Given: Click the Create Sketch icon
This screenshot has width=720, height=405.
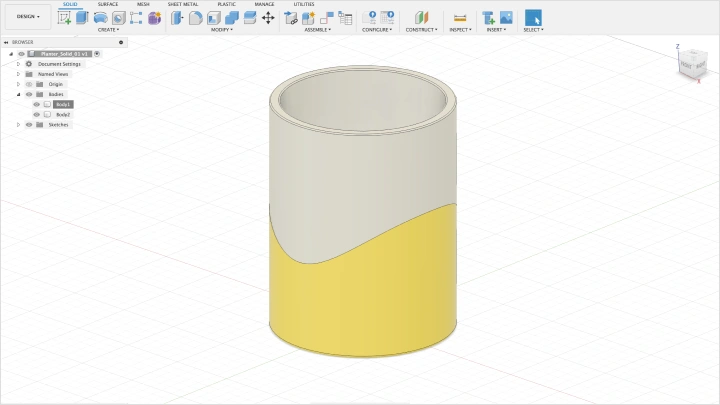Looking at the screenshot, I should (x=64, y=17).
